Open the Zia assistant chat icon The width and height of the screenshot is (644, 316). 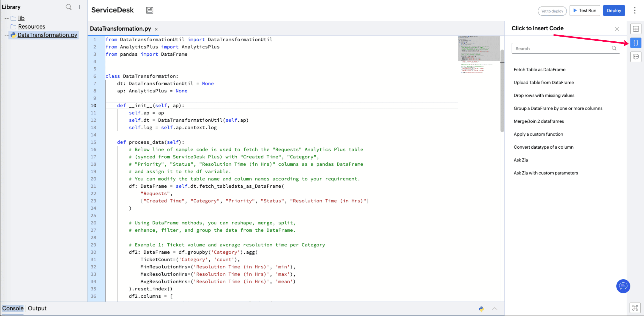(636, 57)
